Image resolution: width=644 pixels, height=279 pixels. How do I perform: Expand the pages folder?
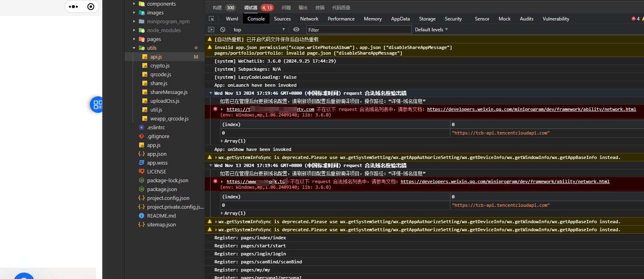(134, 39)
